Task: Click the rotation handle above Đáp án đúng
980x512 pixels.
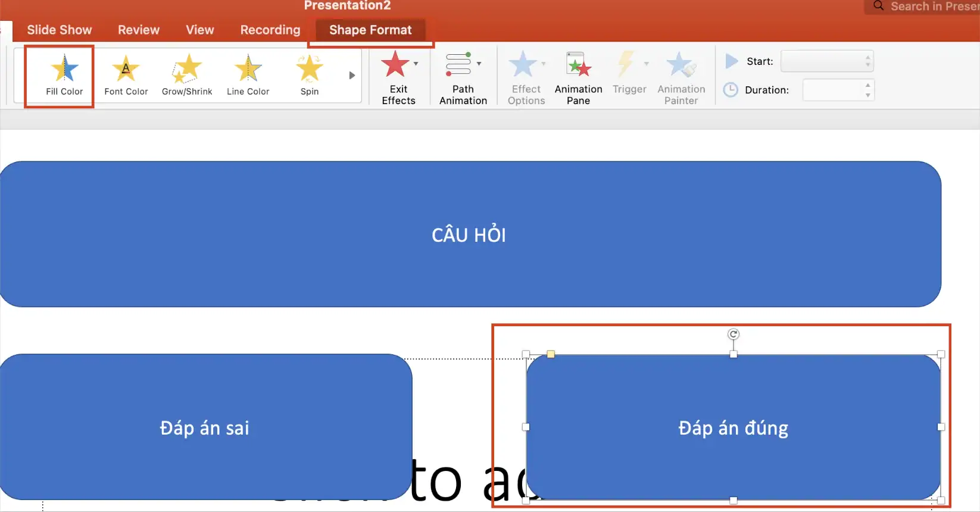Action: [x=734, y=335]
